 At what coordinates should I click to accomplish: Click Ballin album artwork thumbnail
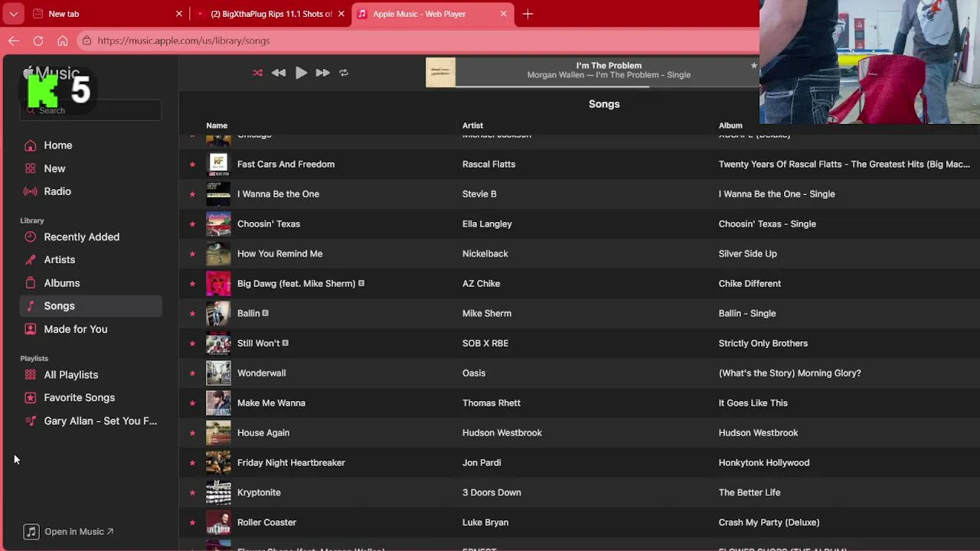tap(218, 314)
